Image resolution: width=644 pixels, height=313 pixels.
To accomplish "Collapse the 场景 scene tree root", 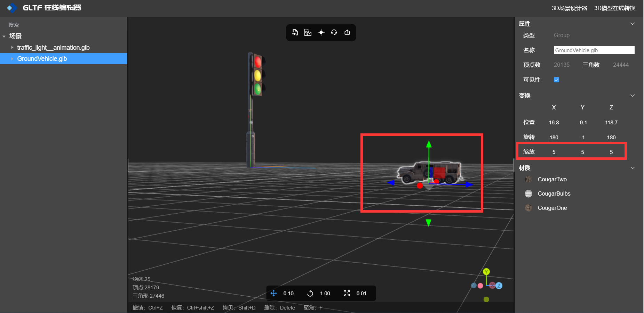I will click(4, 36).
